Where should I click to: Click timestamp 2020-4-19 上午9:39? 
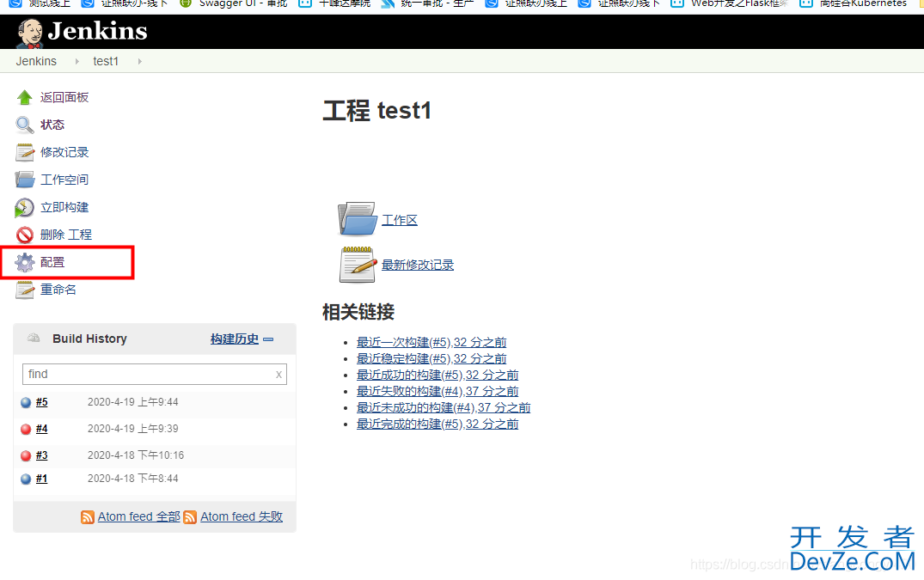133,429
